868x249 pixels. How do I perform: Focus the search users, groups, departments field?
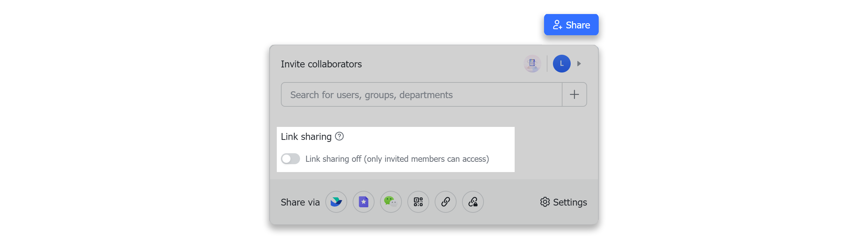[x=422, y=94]
